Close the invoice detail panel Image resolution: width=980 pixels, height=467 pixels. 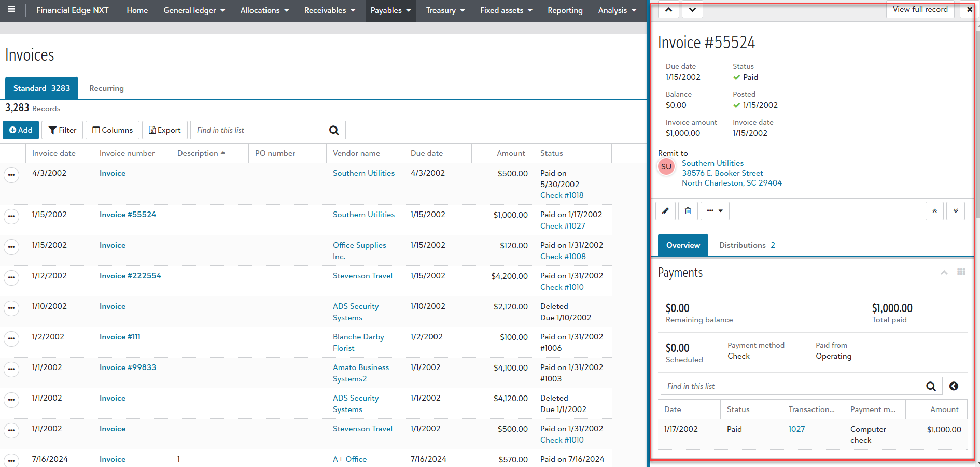tap(969, 10)
